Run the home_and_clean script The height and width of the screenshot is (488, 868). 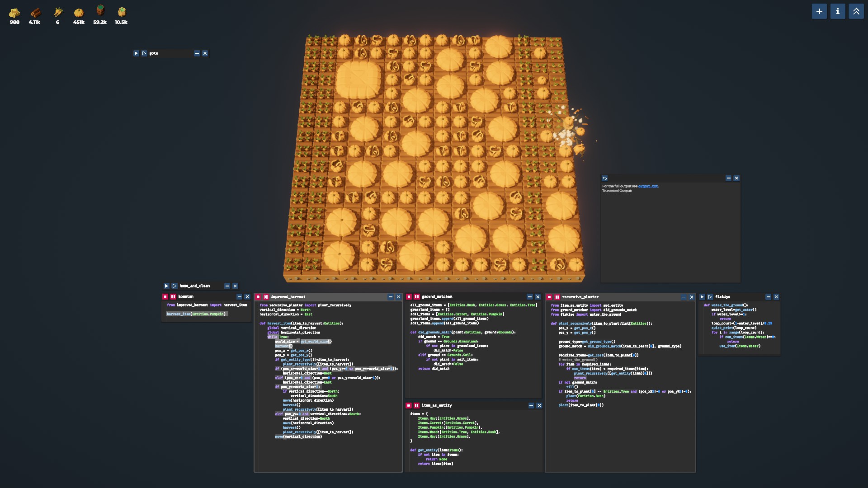click(x=166, y=286)
